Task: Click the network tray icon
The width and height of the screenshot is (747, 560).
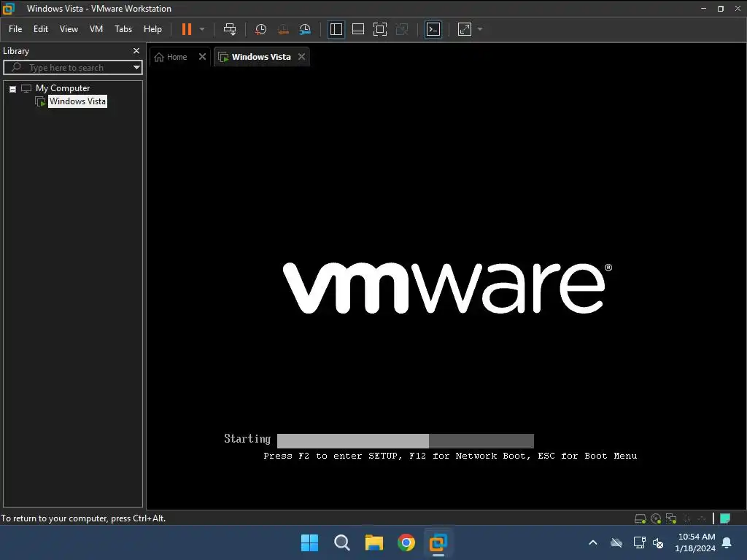Action: point(639,542)
